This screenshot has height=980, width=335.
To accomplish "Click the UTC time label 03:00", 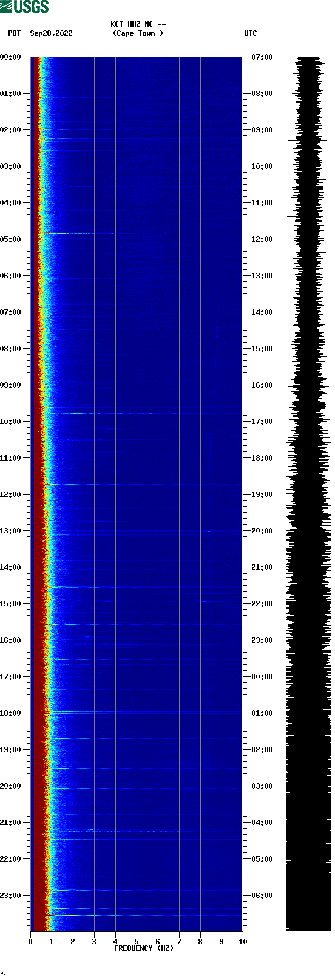I will coord(262,786).
